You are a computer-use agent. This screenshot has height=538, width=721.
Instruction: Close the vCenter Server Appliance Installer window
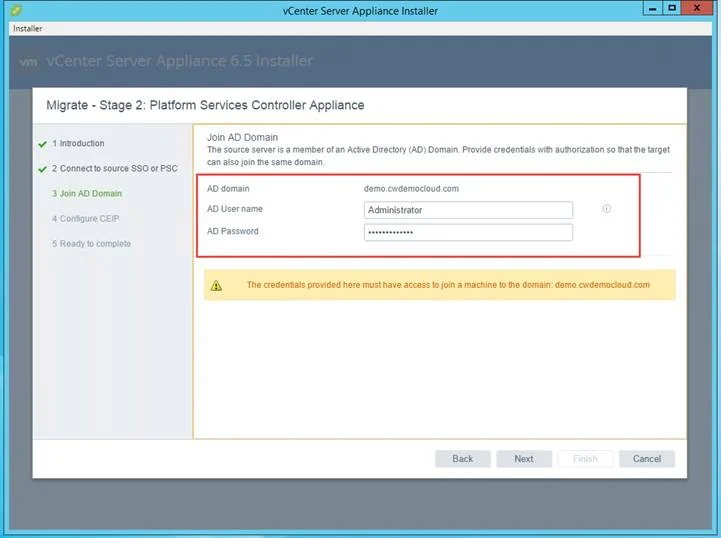[x=697, y=8]
